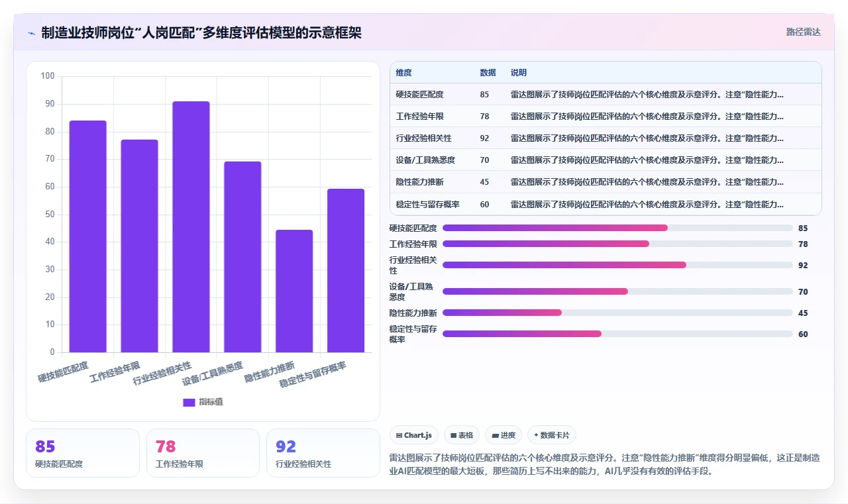Click the 说明 column header
848x504 pixels.
pyautogui.click(x=519, y=73)
